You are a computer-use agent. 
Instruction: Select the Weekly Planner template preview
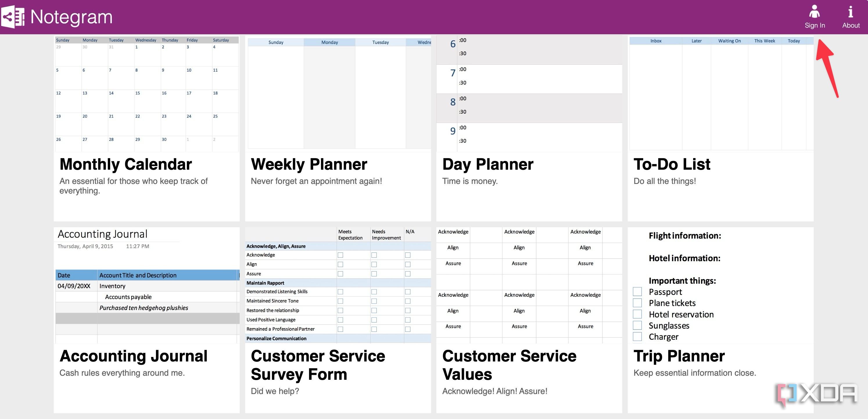[338, 94]
